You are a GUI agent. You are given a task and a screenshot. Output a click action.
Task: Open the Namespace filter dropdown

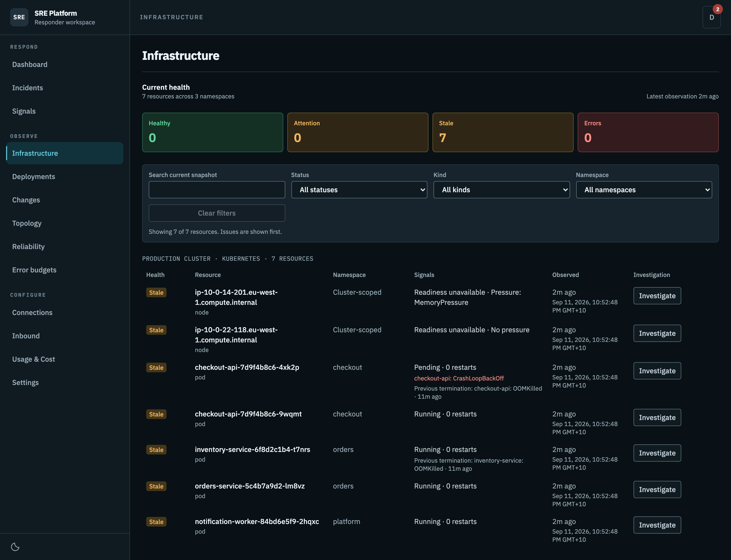pyautogui.click(x=644, y=190)
